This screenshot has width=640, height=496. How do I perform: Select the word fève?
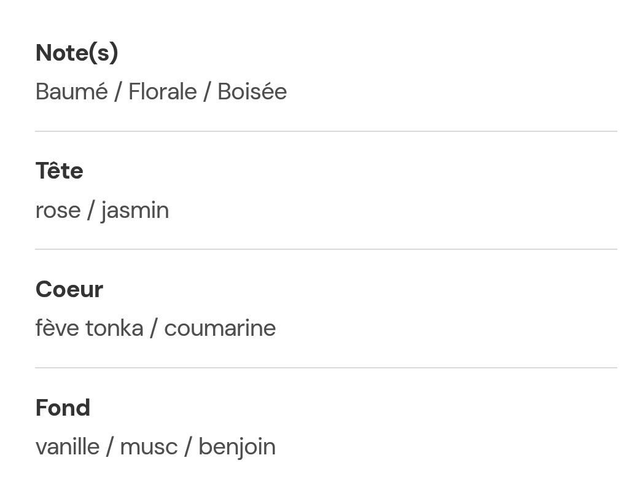tap(56, 329)
